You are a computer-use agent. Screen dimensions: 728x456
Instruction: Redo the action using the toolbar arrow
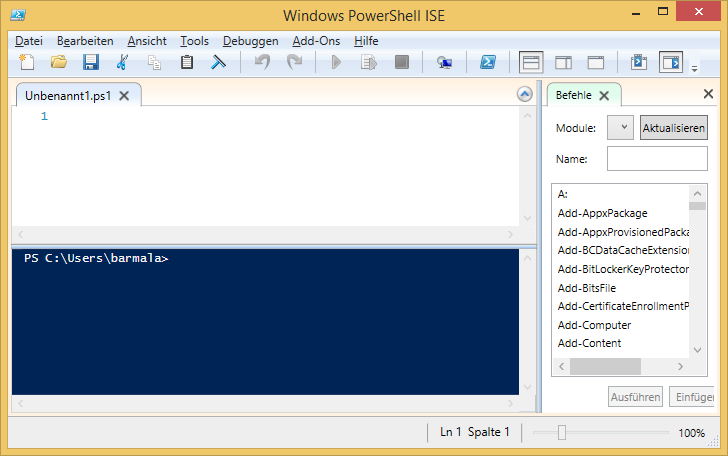(x=294, y=62)
